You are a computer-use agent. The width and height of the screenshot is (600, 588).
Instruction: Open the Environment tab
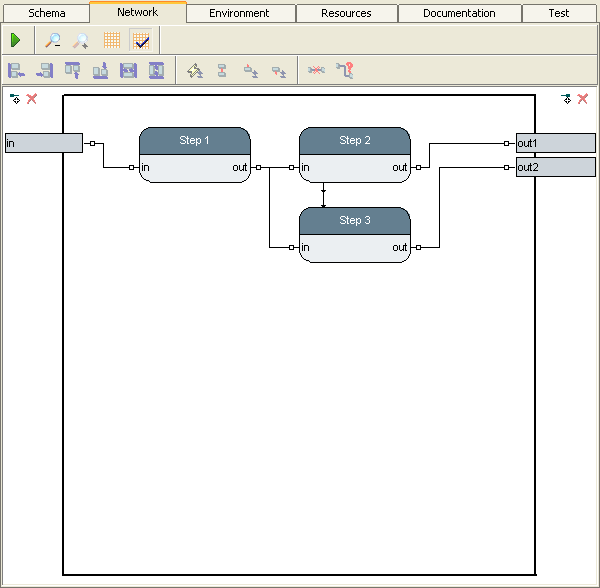(x=239, y=13)
